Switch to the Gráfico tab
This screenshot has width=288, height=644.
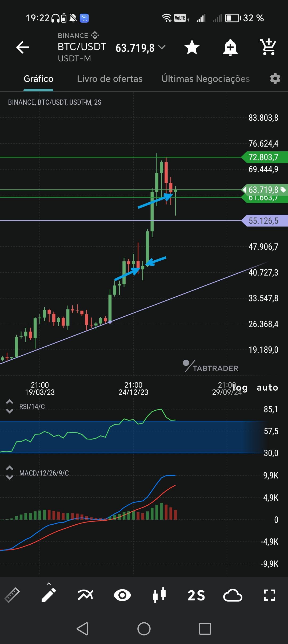(39, 79)
